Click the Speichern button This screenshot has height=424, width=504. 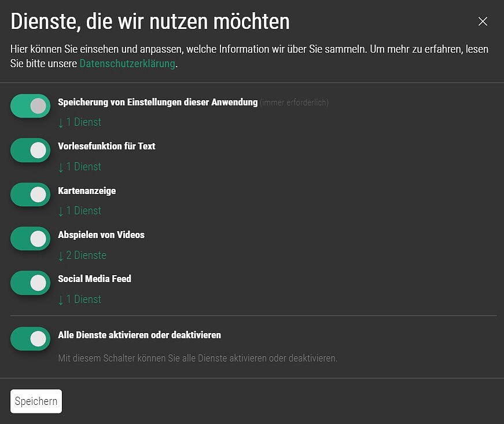[36, 401]
